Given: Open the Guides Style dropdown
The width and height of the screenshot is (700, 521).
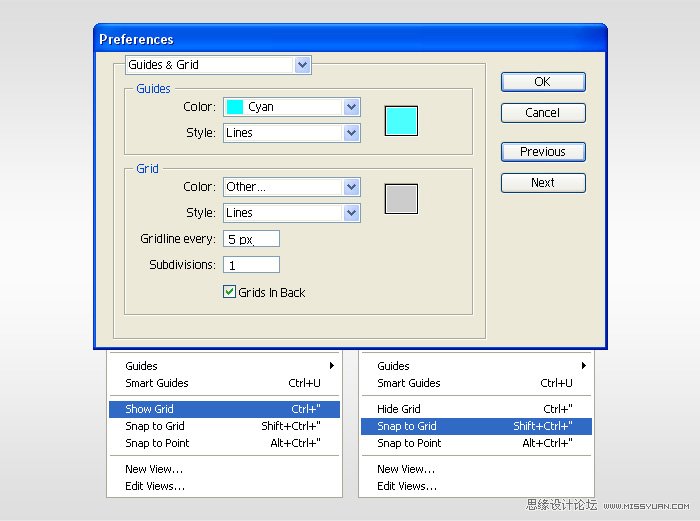Looking at the screenshot, I should 351,133.
